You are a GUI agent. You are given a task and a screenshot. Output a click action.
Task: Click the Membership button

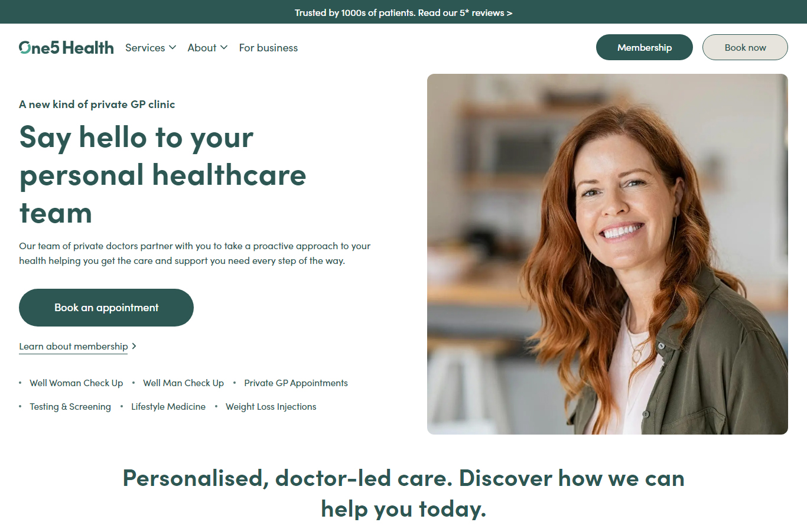click(645, 47)
